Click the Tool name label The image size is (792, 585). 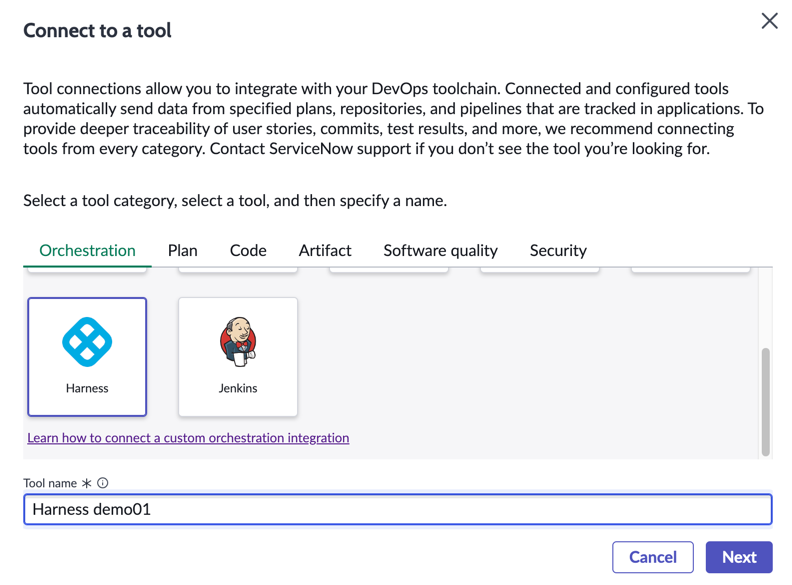tap(50, 483)
